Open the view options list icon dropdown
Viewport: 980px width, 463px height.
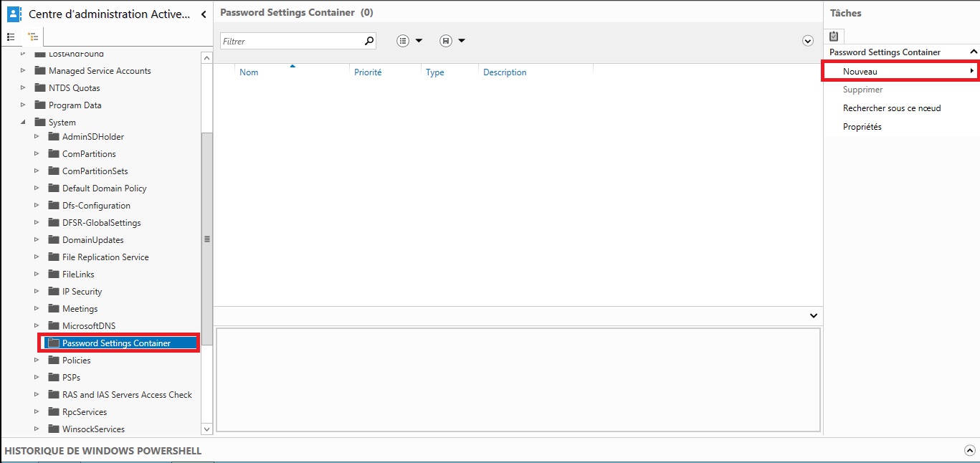[x=410, y=41]
